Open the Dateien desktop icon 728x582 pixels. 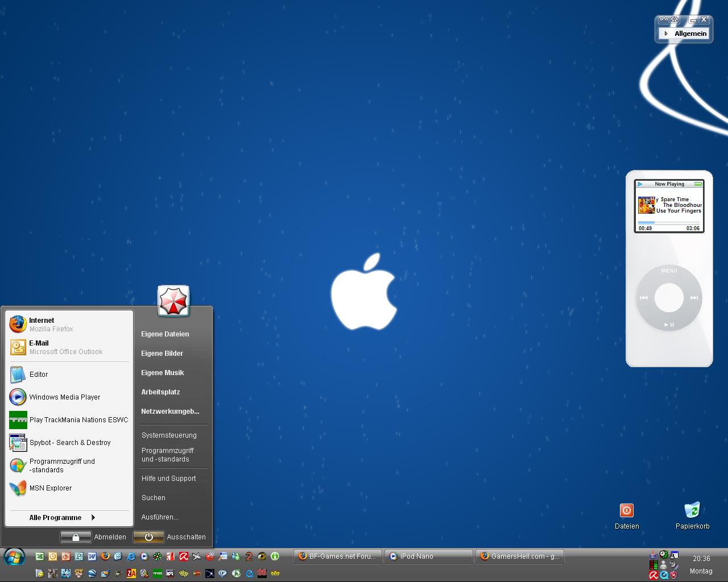pos(627,516)
